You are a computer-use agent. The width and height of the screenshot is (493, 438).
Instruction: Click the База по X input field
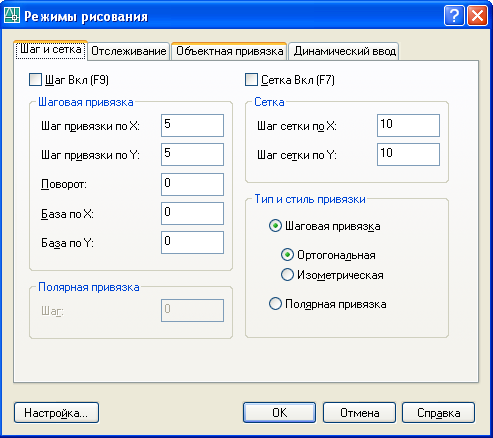tap(192, 213)
